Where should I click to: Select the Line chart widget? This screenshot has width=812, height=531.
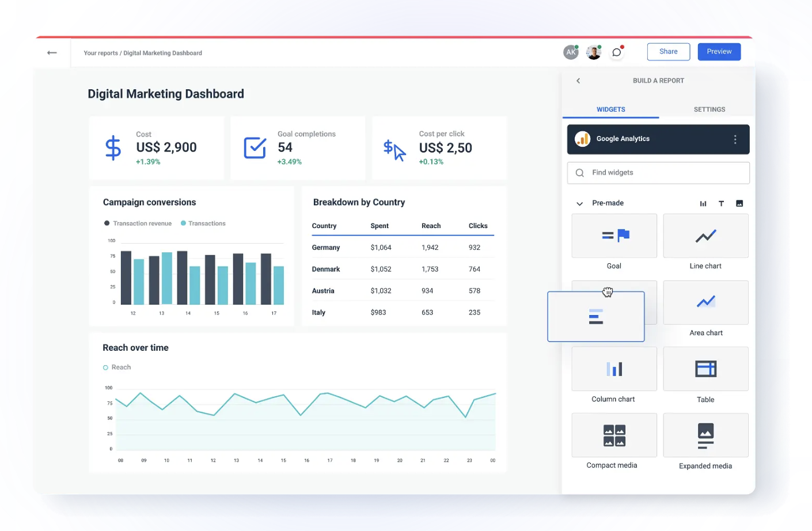pos(705,236)
